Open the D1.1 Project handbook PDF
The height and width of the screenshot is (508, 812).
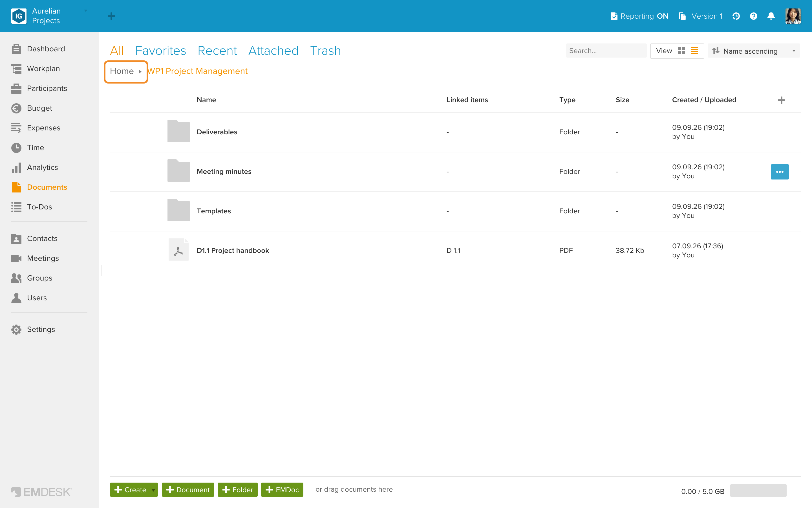pos(233,251)
